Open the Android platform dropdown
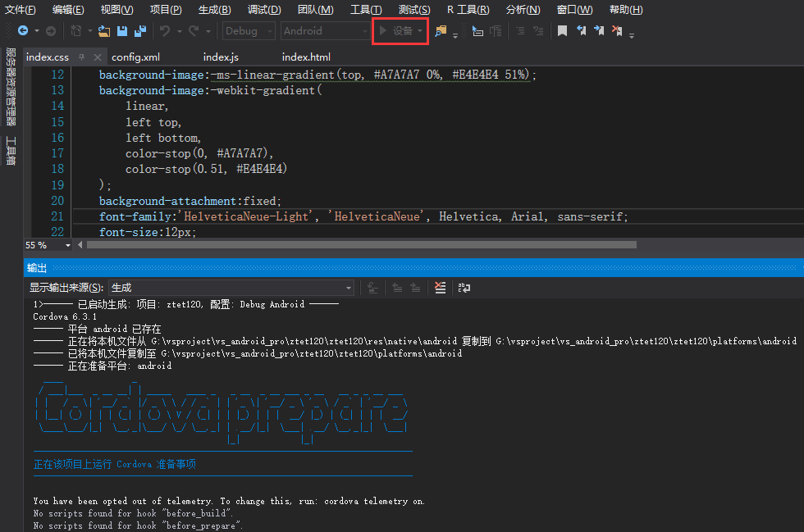Image resolution: width=804 pixels, height=532 pixels. 326,31
